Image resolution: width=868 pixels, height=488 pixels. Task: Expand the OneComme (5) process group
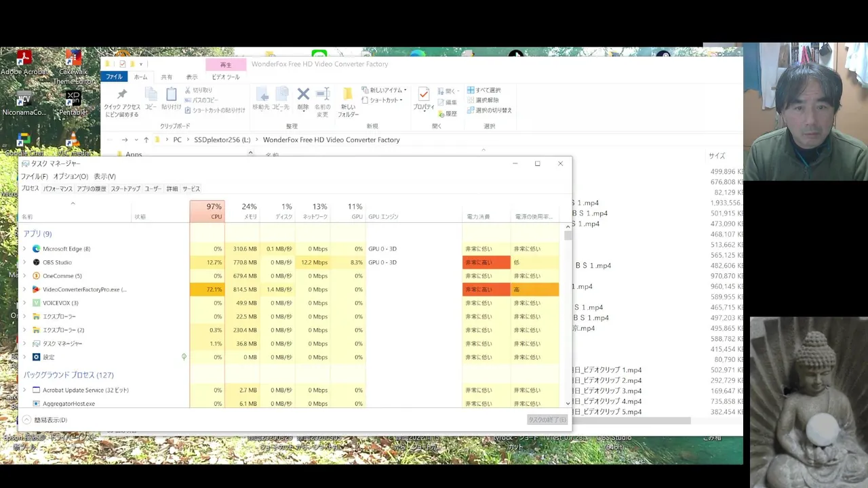point(24,276)
